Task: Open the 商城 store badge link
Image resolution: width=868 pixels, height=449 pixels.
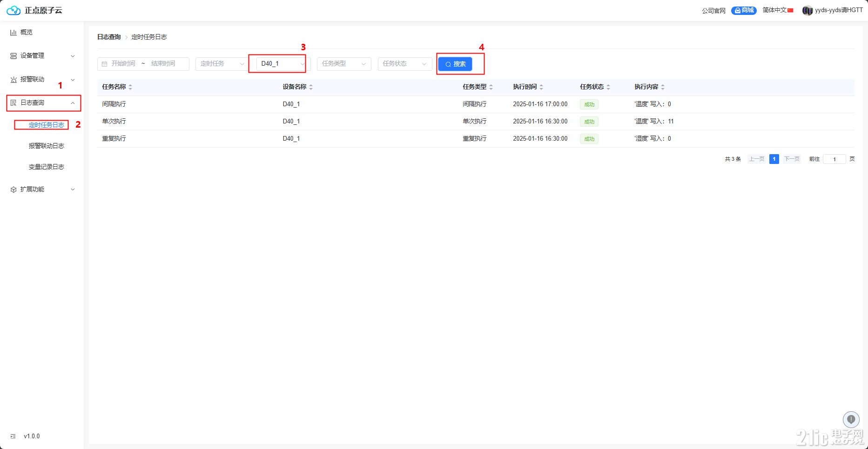Action: click(x=744, y=10)
